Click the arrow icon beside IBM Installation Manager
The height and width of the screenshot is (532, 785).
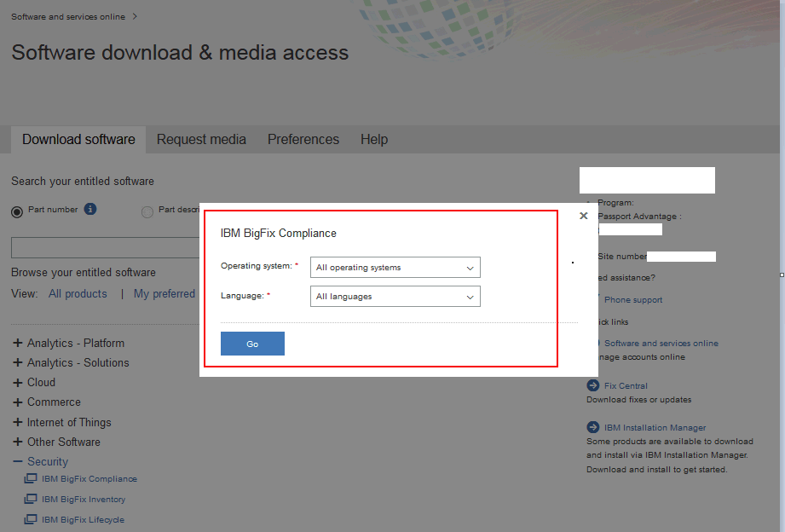pos(592,427)
